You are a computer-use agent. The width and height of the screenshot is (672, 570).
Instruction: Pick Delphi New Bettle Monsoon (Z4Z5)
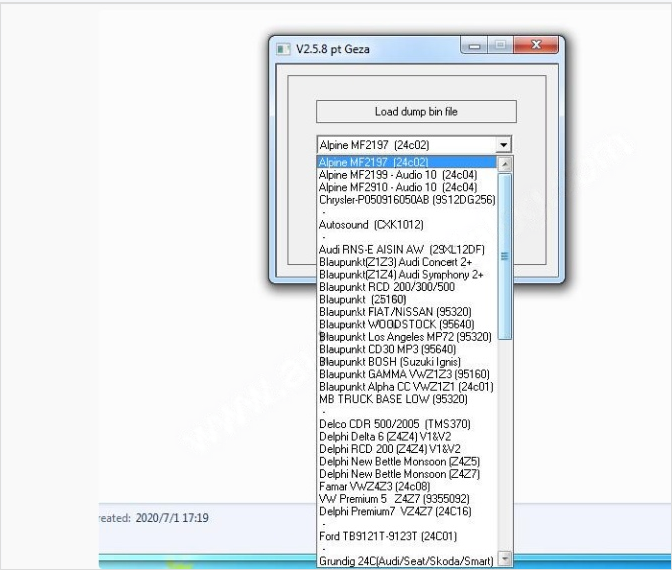[407, 461]
